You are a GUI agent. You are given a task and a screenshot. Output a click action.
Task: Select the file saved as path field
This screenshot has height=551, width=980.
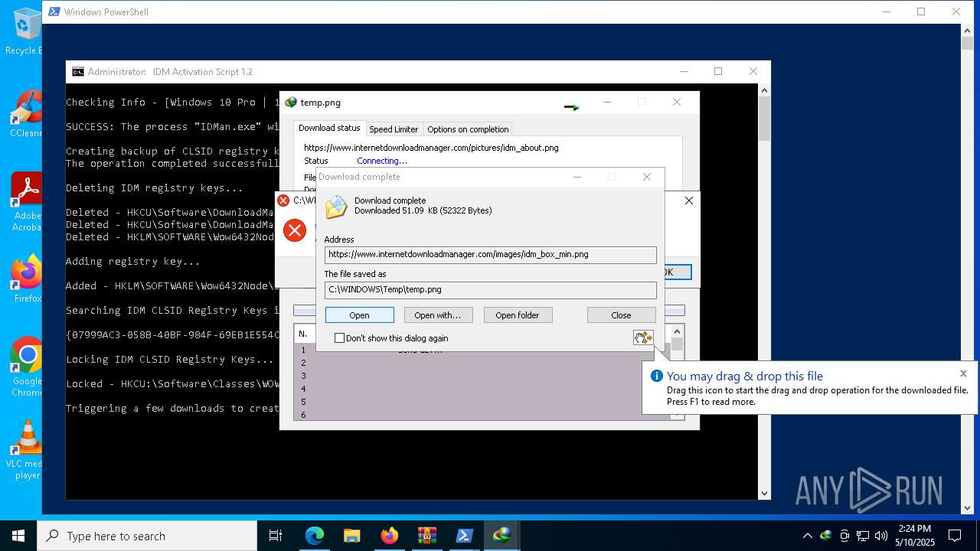pos(490,289)
